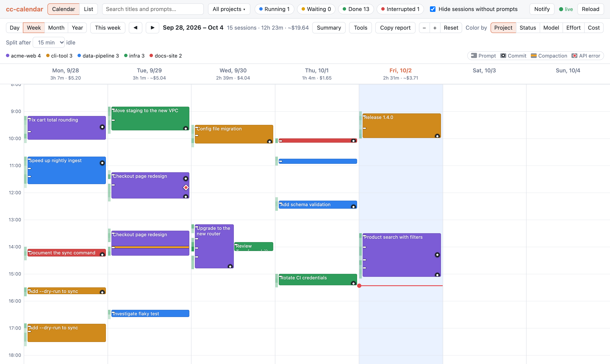Screen dimensions: 610x364
Task: Color sessions by Status
Action: (528, 28)
